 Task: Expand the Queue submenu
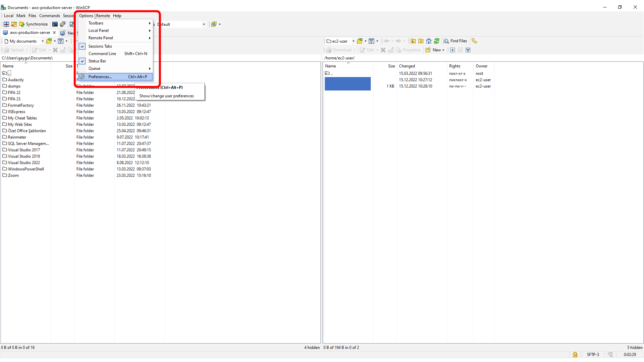[116, 68]
